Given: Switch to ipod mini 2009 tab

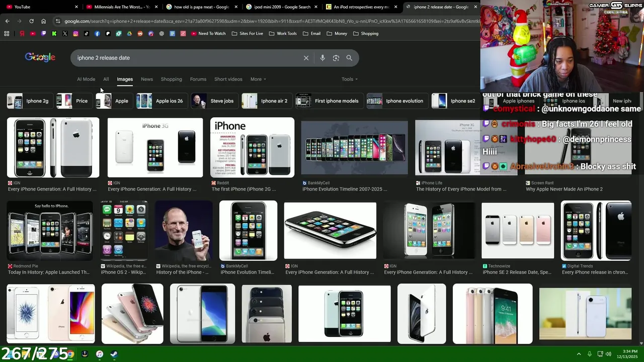Looking at the screenshot, I should point(282,7).
